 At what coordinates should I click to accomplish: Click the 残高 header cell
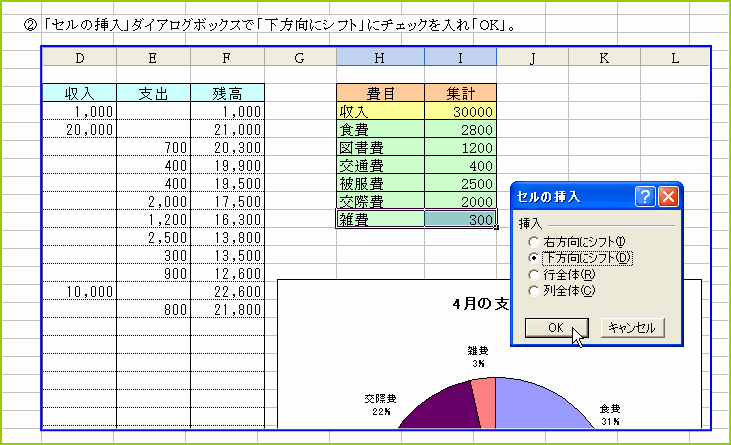pos(228,93)
